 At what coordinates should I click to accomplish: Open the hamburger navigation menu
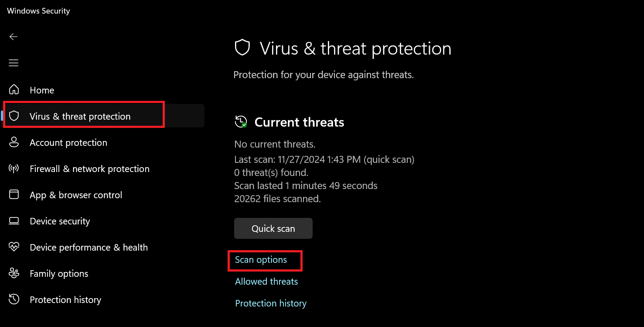[14, 63]
